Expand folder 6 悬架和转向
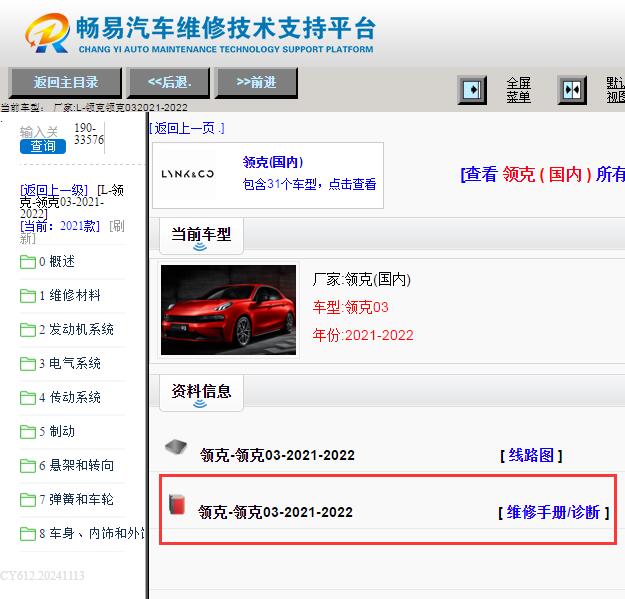This screenshot has height=599, width=625. coord(76,465)
